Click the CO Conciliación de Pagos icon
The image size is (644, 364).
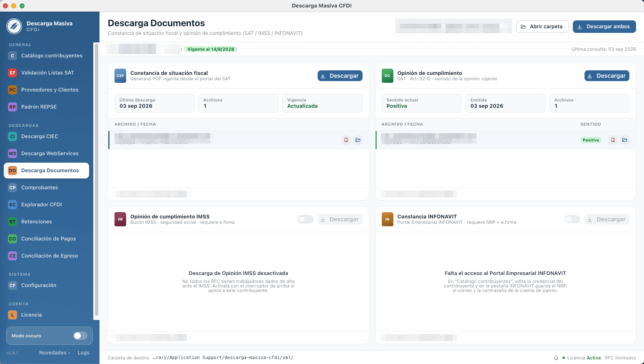click(12, 239)
